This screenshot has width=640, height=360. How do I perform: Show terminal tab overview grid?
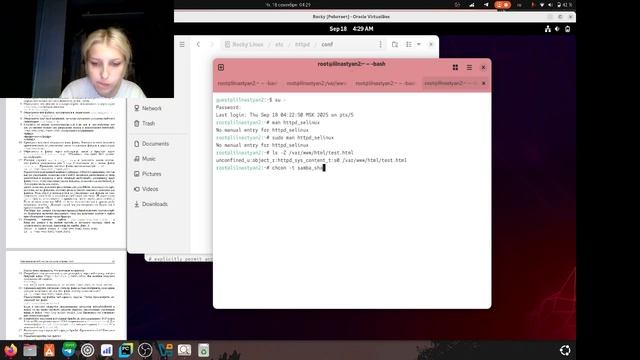click(455, 67)
